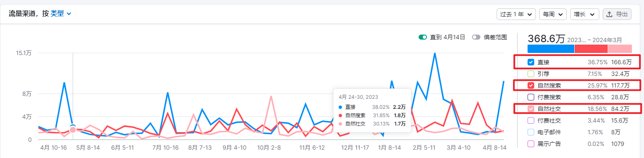Click the 导出 export button
This screenshot has width=644, height=158.
(617, 14)
